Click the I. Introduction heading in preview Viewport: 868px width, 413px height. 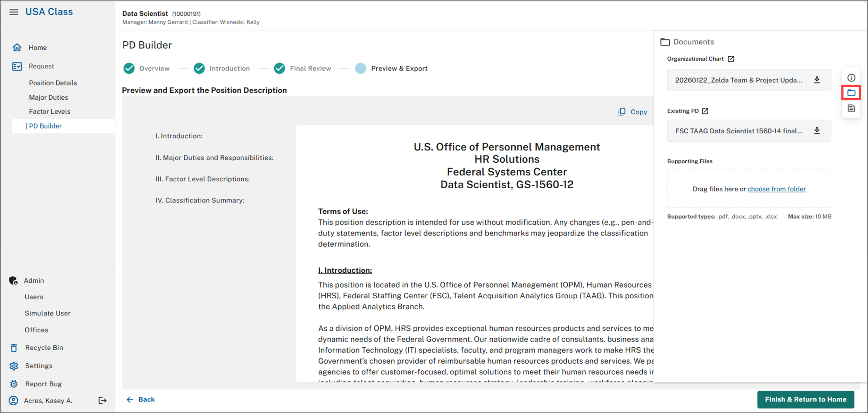pyautogui.click(x=345, y=270)
